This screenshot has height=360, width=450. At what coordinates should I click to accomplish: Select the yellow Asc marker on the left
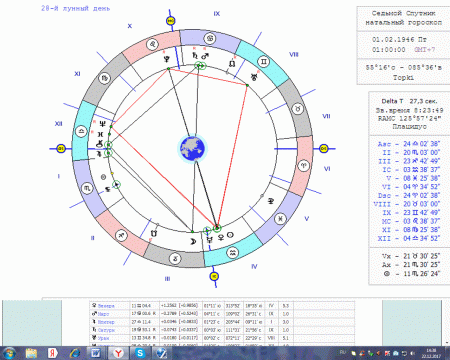click(61, 149)
